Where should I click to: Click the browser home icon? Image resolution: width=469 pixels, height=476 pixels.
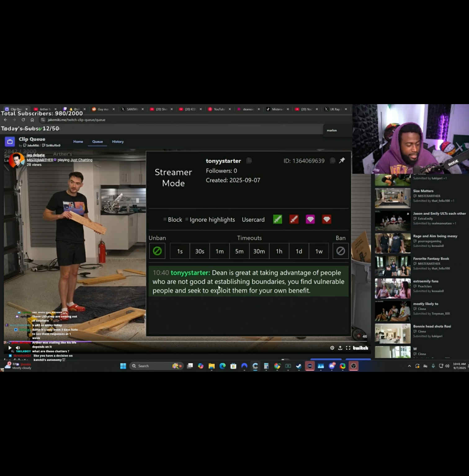(32, 120)
